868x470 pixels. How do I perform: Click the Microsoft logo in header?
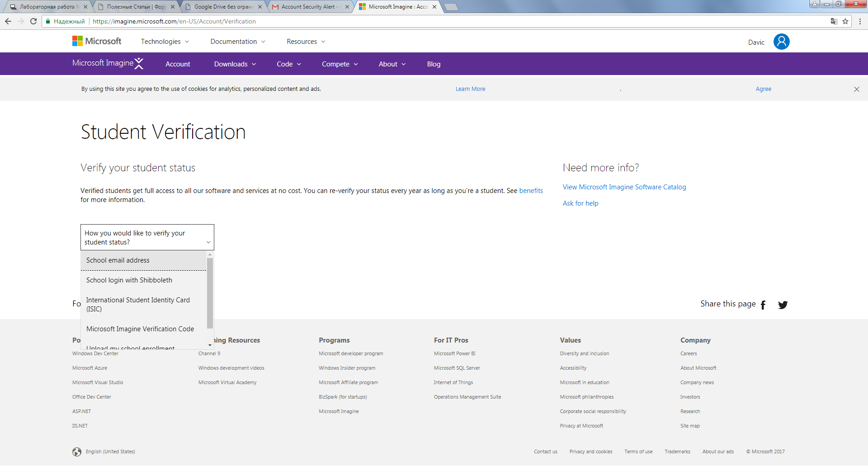point(97,41)
